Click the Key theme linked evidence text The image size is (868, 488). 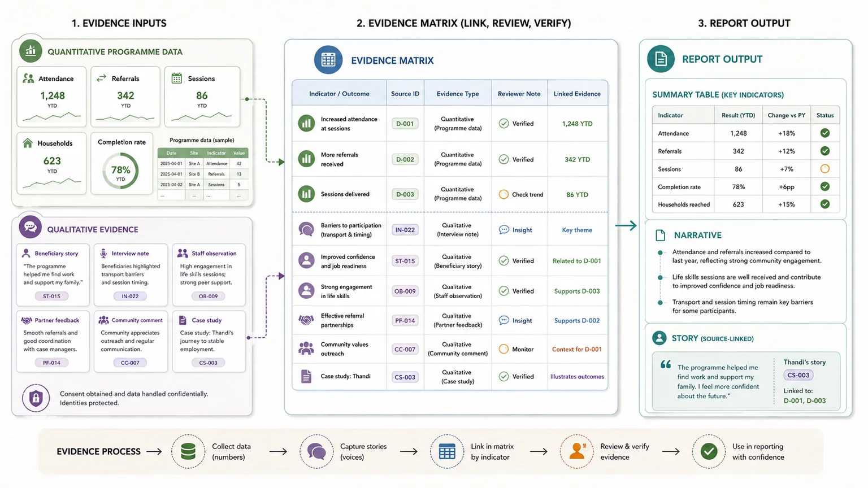pyautogui.click(x=577, y=230)
